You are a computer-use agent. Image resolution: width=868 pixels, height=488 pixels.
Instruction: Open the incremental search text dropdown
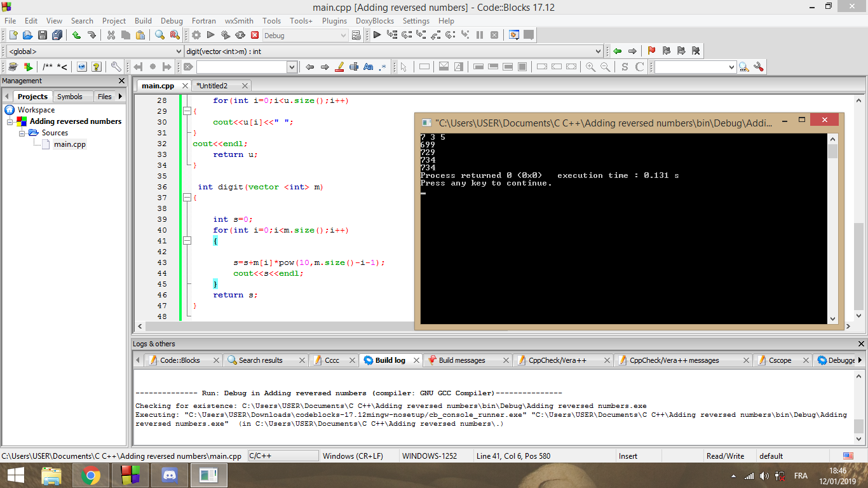292,67
